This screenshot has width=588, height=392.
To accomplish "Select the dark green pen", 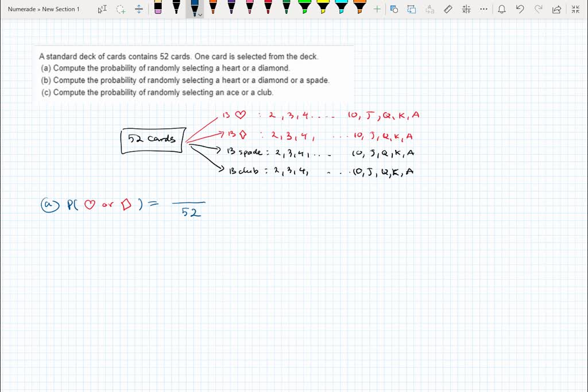I will coord(287,7).
